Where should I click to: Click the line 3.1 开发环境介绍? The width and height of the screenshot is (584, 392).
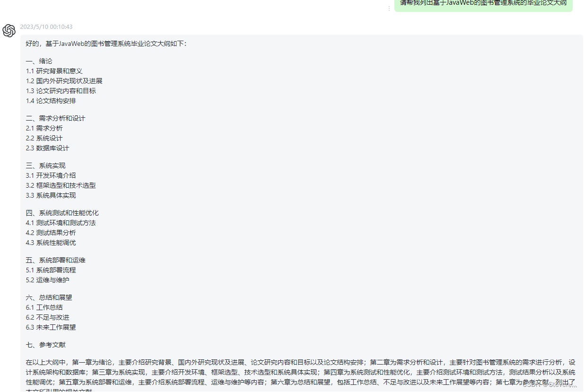pos(51,175)
